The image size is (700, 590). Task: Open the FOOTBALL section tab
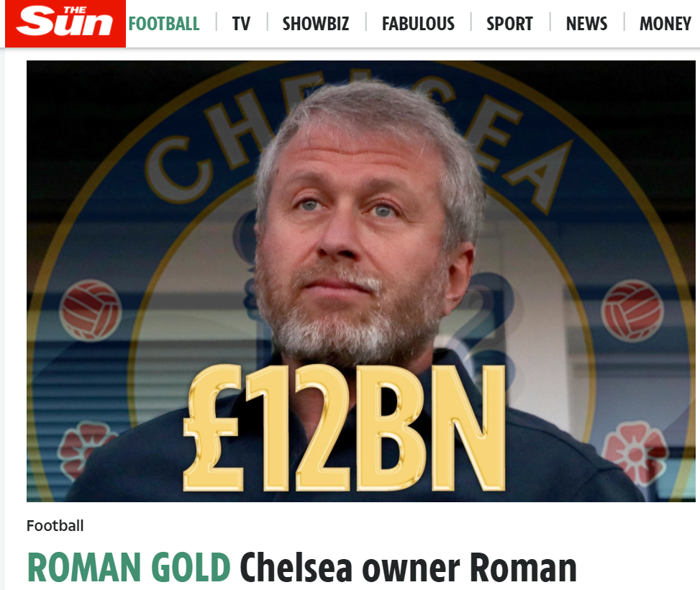click(x=164, y=24)
